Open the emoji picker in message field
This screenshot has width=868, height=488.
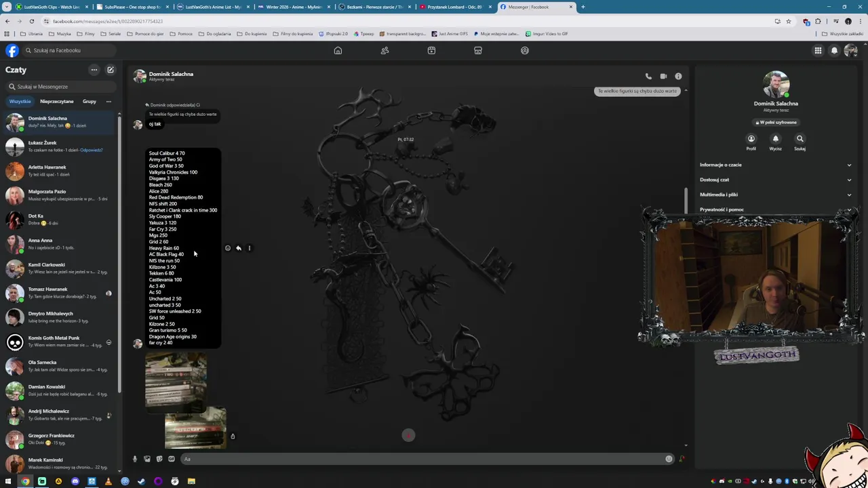coord(669,459)
